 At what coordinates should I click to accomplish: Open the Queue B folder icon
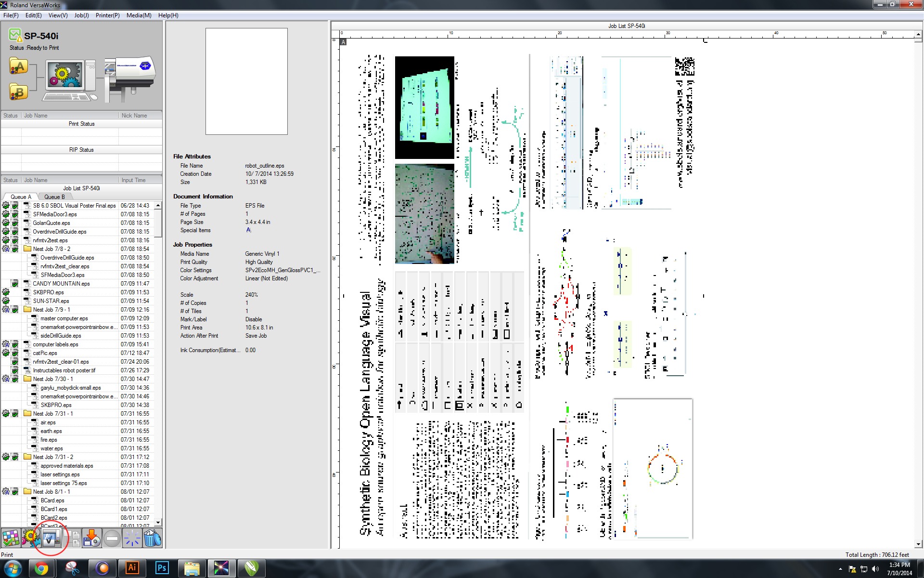point(18,91)
